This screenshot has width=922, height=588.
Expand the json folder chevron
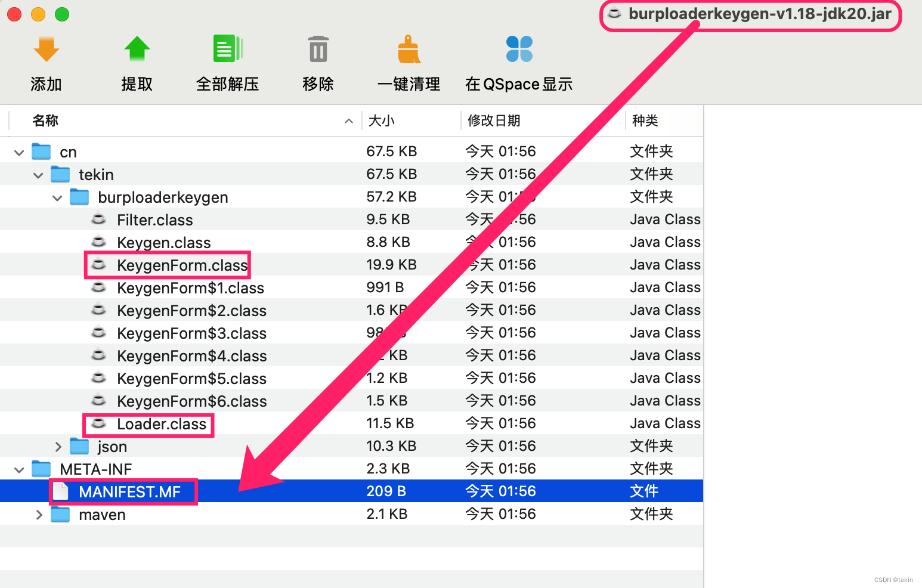coord(58,447)
